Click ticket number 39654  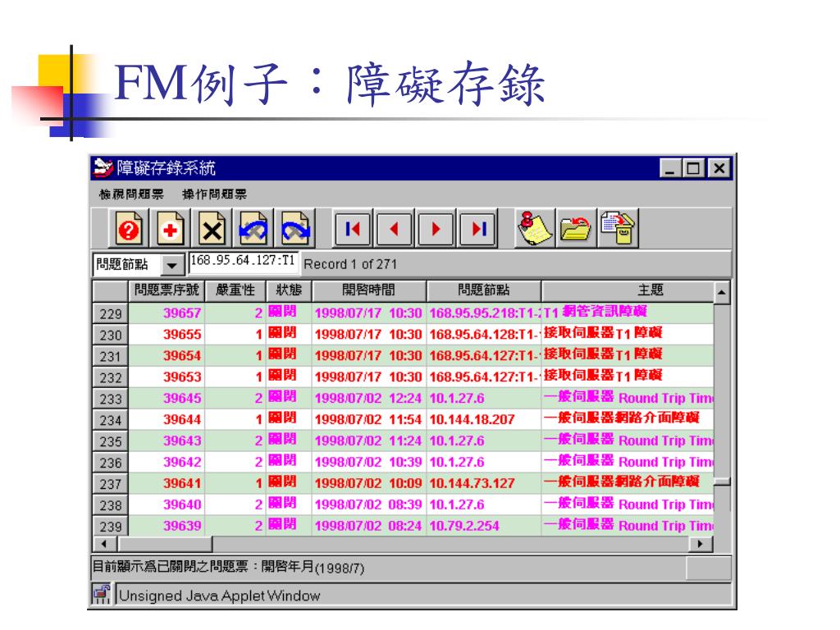[x=182, y=356]
